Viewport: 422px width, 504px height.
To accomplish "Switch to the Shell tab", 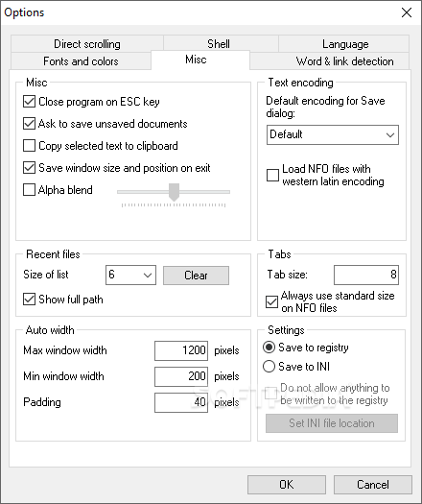I will [x=221, y=44].
